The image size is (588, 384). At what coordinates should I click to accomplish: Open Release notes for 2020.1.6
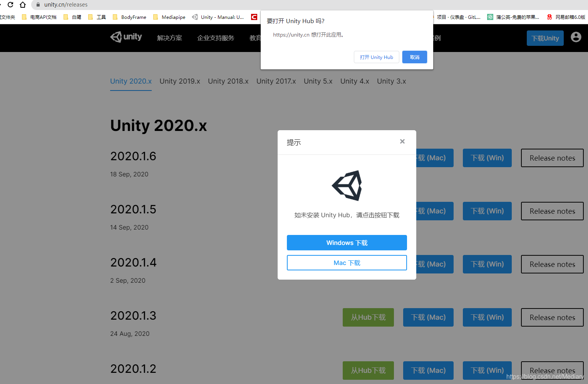pyautogui.click(x=552, y=158)
